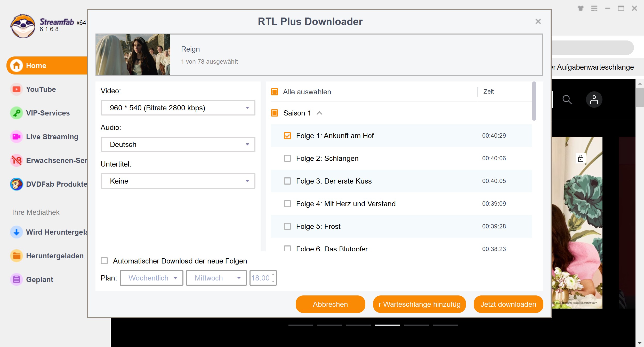644x347 pixels.
Task: Click the shirt skin icon in title bar
Action: click(x=581, y=8)
